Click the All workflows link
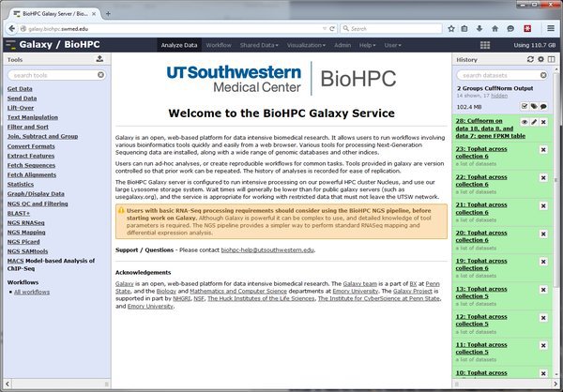Viewport: 563px width, 392px height. [32, 292]
